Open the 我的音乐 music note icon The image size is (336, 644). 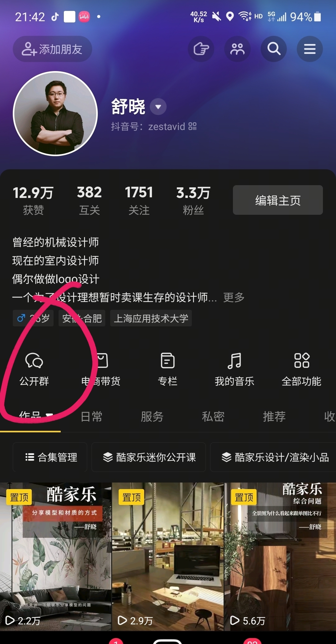point(234,361)
